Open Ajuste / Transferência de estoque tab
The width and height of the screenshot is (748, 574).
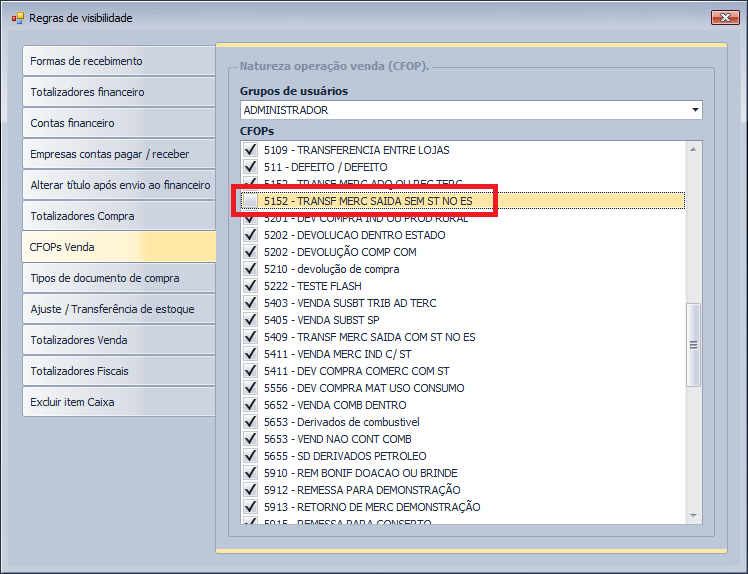118,309
